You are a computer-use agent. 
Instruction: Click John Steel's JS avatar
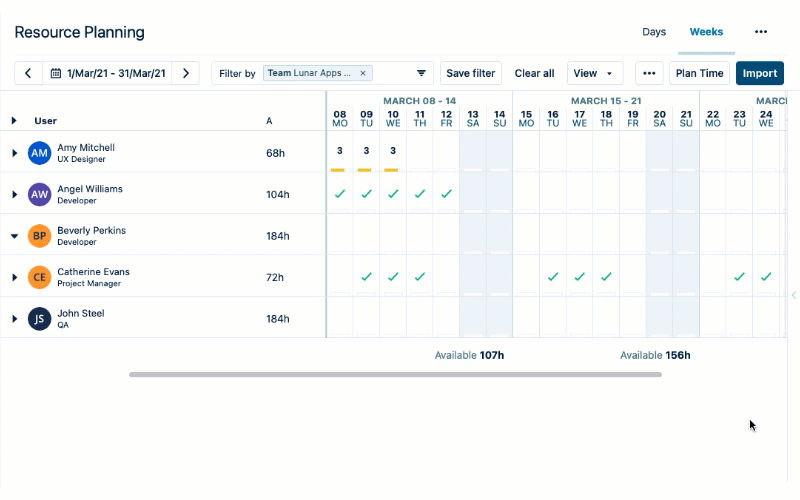tap(39, 318)
